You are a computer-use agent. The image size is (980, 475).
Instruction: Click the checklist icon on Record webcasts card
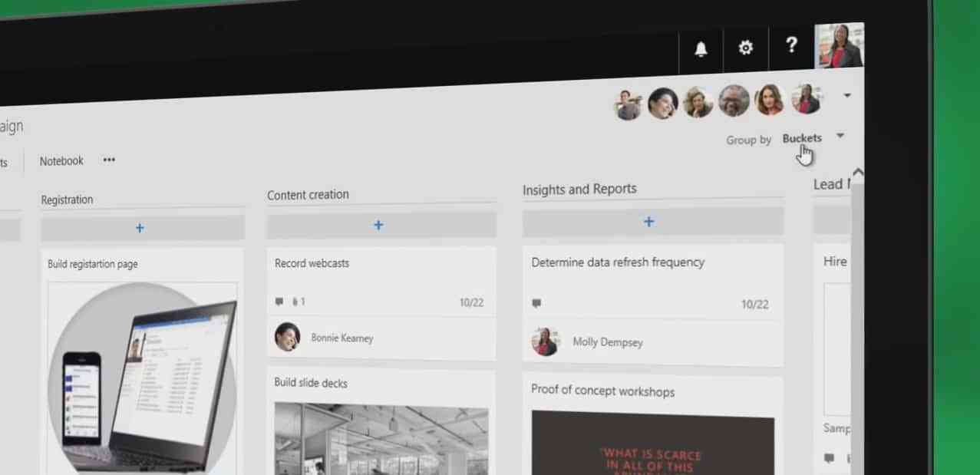(294, 302)
